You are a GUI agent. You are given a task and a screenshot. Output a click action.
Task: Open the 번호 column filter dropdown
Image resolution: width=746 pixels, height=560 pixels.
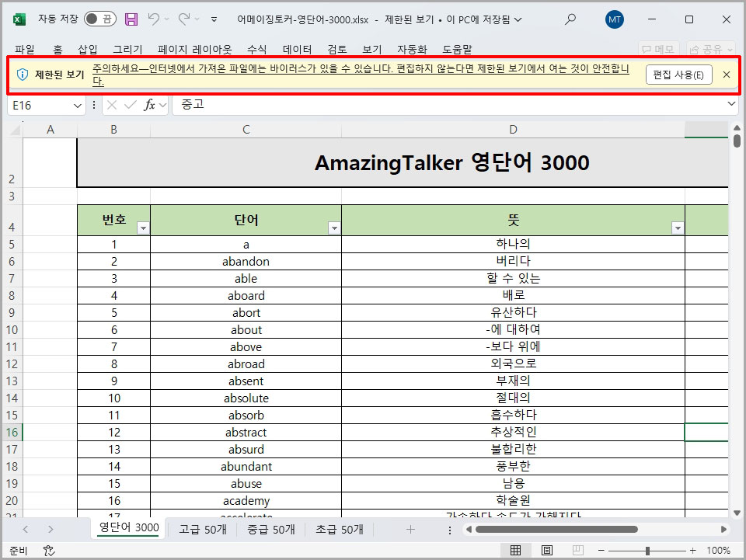[x=142, y=228]
